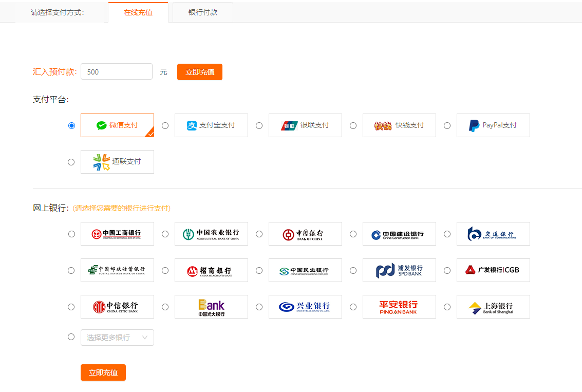This screenshot has width=582, height=392.
Task: Select the 快钱支付 logo tile
Action: point(399,125)
